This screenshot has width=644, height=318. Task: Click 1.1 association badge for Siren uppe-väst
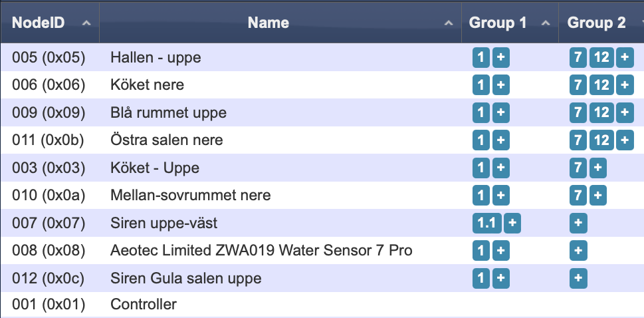click(487, 224)
